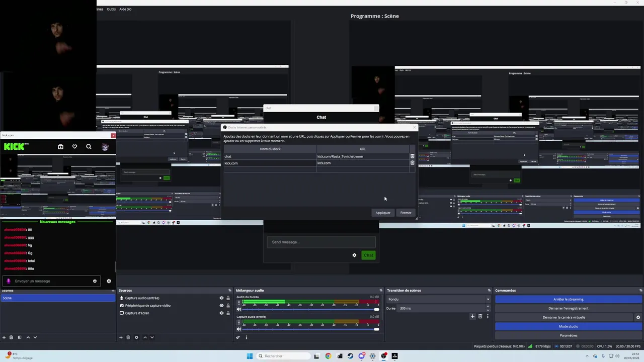Add a new scene with plus icon

[4, 337]
